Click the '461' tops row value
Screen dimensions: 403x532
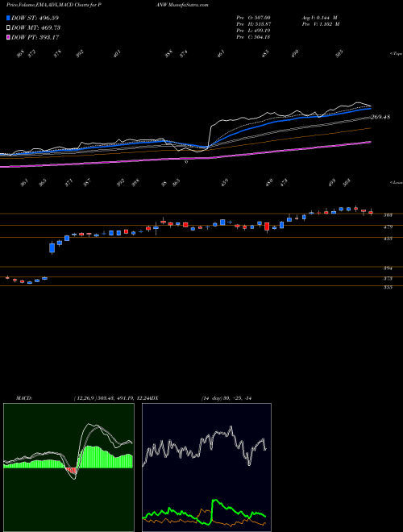221,54
